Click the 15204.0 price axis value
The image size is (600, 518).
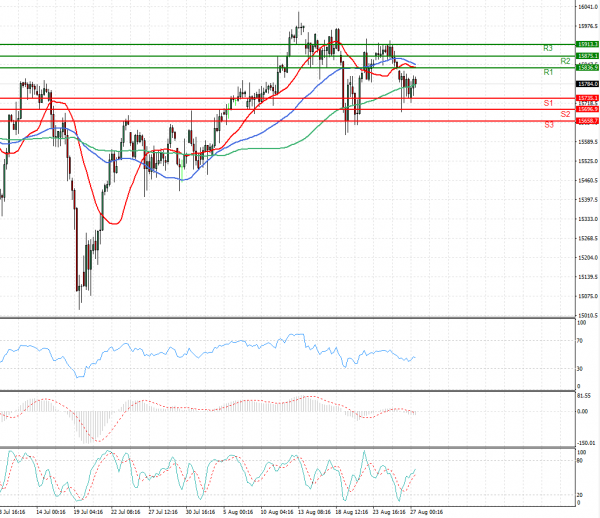coord(588,257)
